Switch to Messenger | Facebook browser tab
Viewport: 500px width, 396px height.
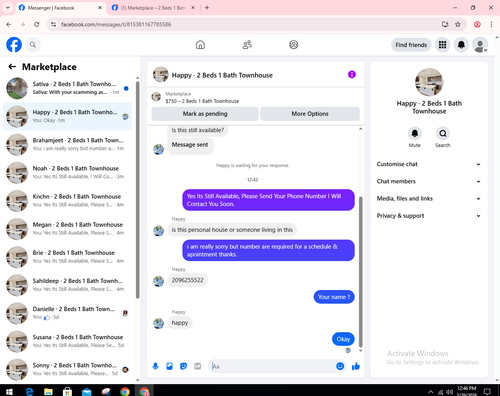[x=60, y=8]
